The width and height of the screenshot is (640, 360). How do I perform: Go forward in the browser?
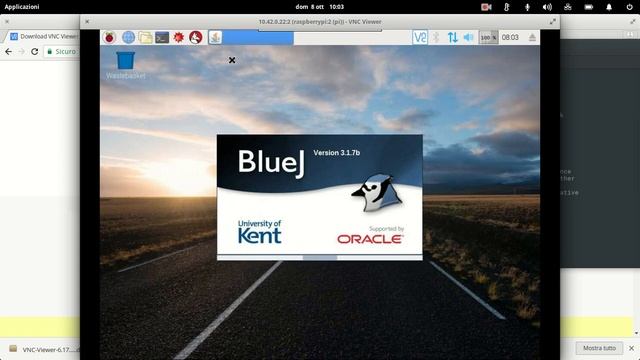pyautogui.click(x=22, y=51)
